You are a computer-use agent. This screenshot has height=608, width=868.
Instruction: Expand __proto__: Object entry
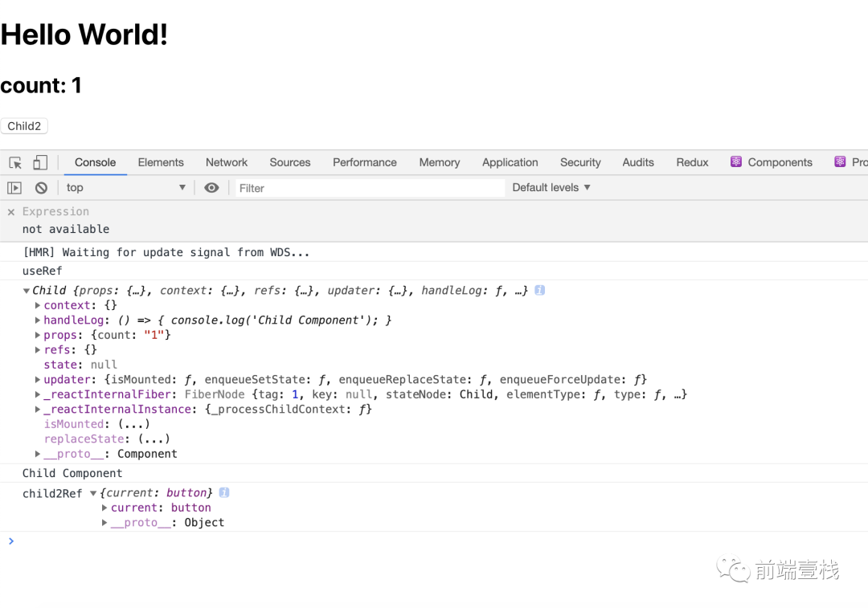(104, 523)
